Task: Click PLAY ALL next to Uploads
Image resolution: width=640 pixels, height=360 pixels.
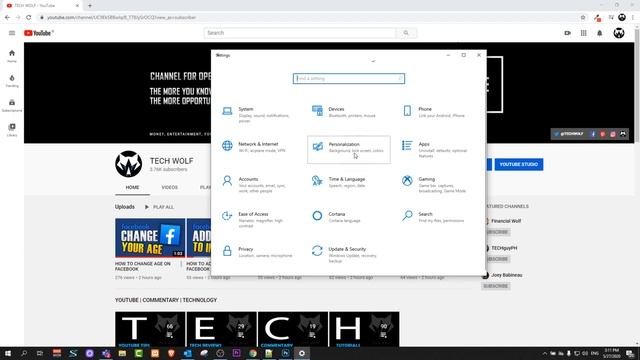Action: (159, 207)
